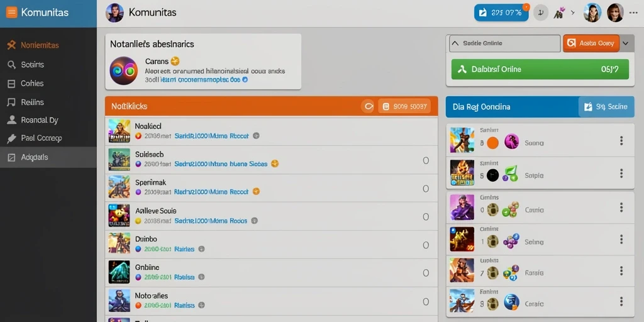Click the green Dalbitsf Oriine button
644x322 pixels.
540,69
